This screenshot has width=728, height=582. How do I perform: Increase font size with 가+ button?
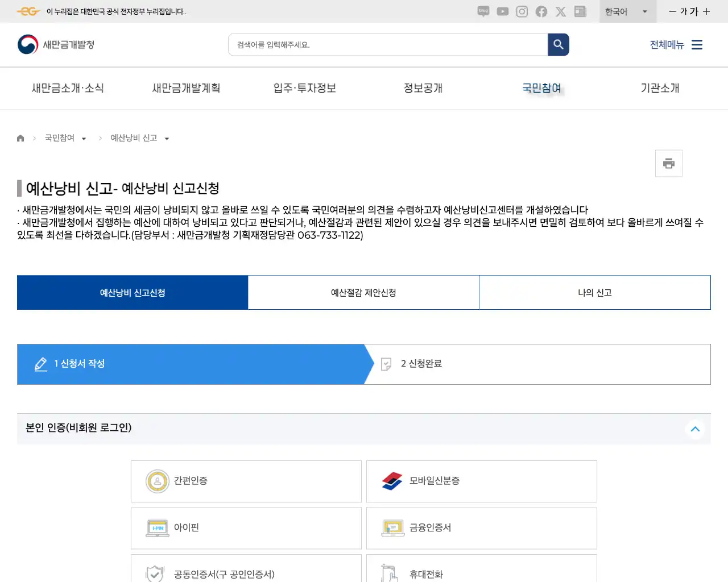coord(705,11)
